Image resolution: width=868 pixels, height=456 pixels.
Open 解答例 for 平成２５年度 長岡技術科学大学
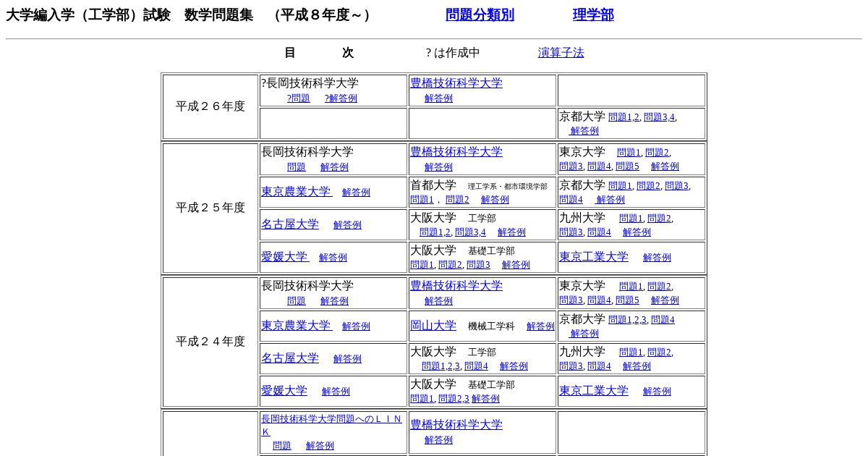(x=334, y=167)
